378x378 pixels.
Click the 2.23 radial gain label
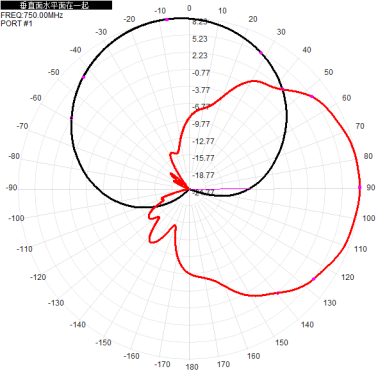200,55
